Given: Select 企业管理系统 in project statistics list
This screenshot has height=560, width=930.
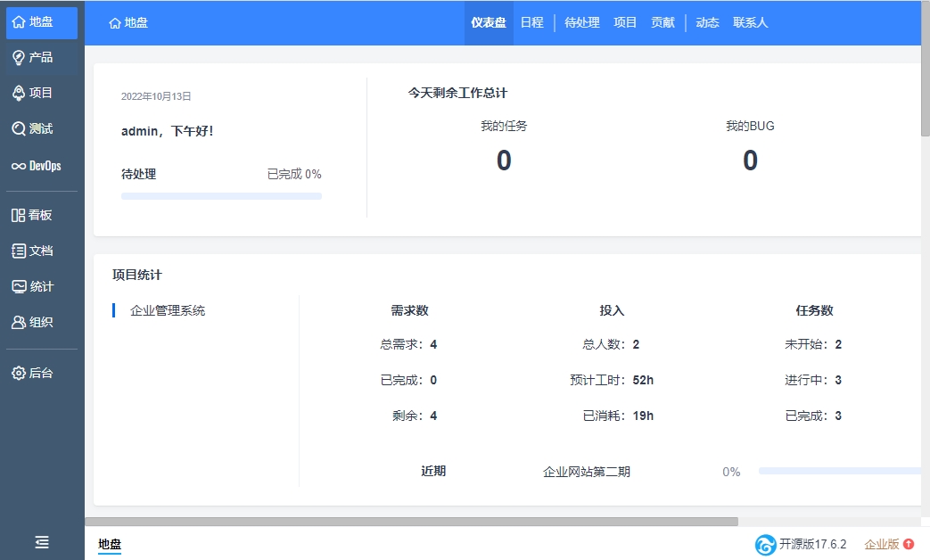Looking at the screenshot, I should (x=168, y=310).
